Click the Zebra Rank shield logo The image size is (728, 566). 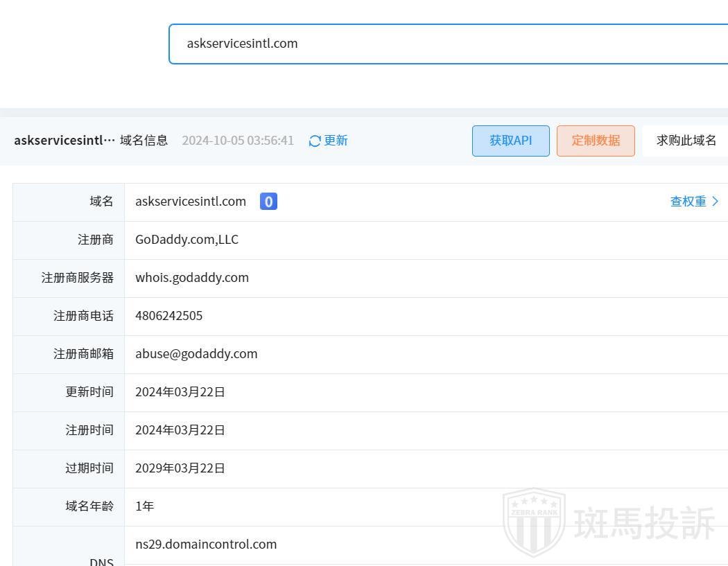[533, 522]
